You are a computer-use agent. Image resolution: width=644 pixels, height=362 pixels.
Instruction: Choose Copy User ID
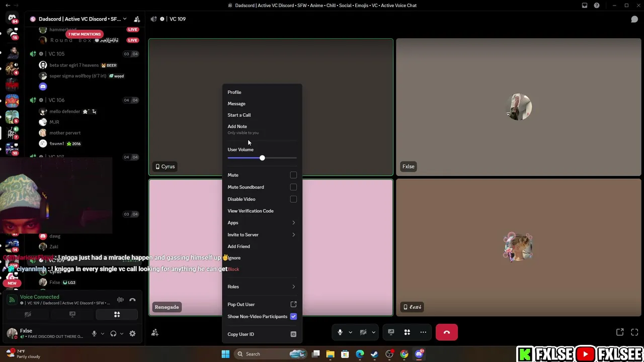(x=262, y=334)
